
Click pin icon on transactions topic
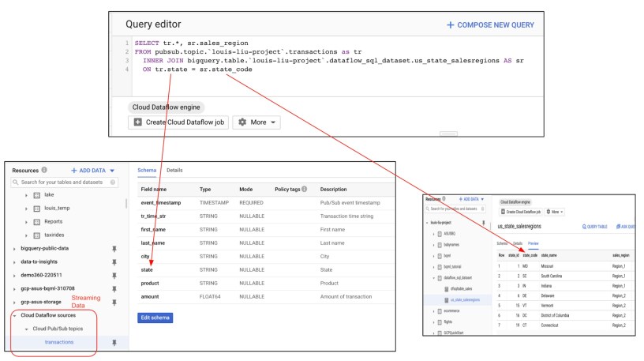tap(114, 343)
